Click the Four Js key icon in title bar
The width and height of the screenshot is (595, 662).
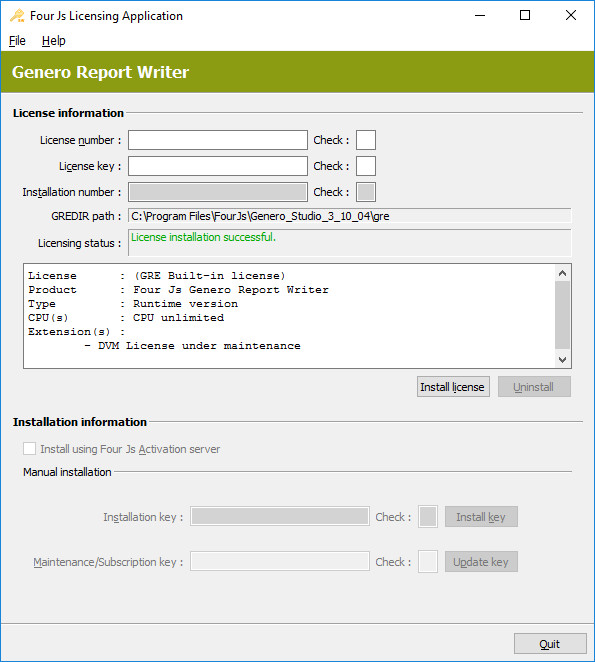(17, 16)
